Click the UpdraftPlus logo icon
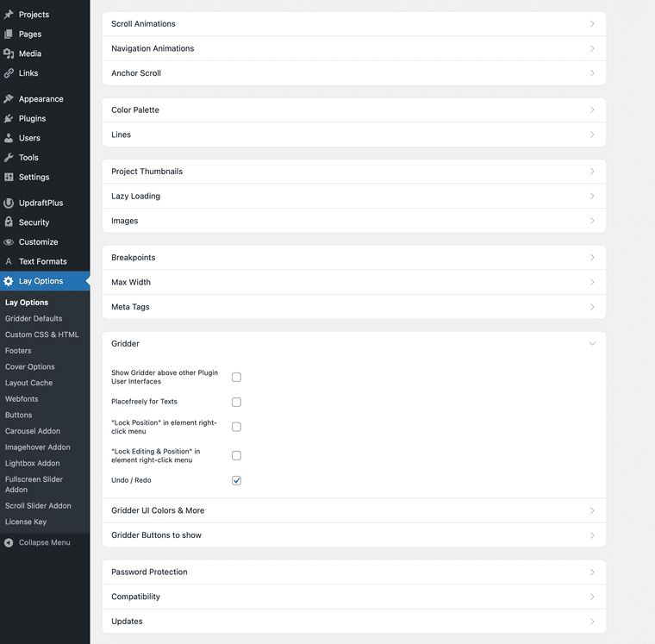Viewport: 655px width, 644px height. (x=9, y=203)
